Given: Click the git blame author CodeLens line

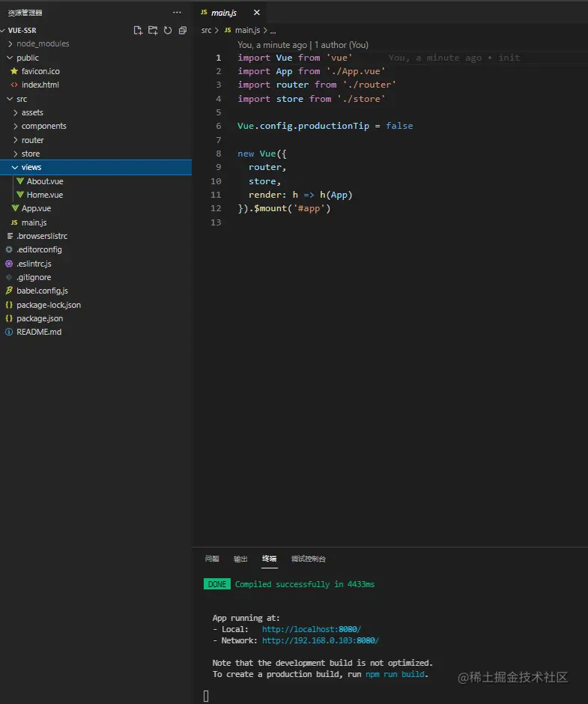Looking at the screenshot, I should [x=303, y=45].
